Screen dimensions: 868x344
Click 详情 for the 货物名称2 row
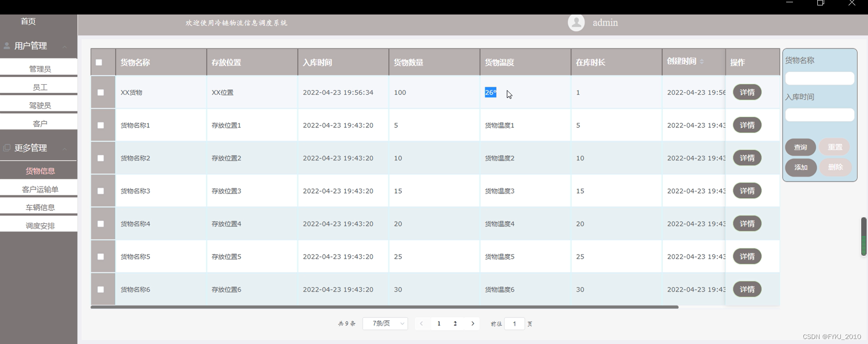click(x=747, y=158)
